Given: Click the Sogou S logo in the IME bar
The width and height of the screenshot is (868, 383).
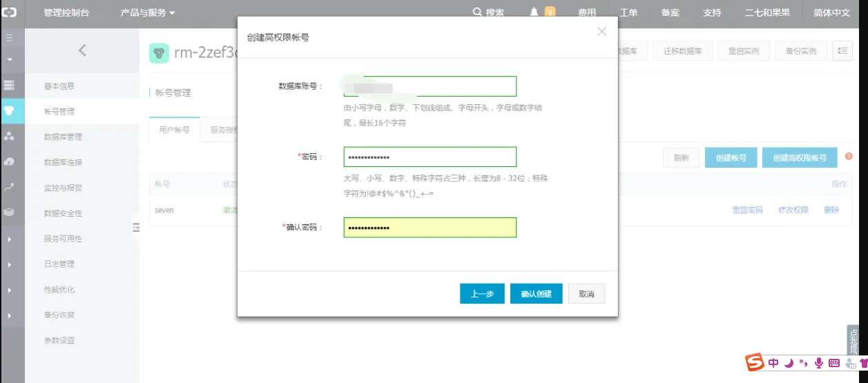Looking at the screenshot, I should pyautogui.click(x=755, y=362).
